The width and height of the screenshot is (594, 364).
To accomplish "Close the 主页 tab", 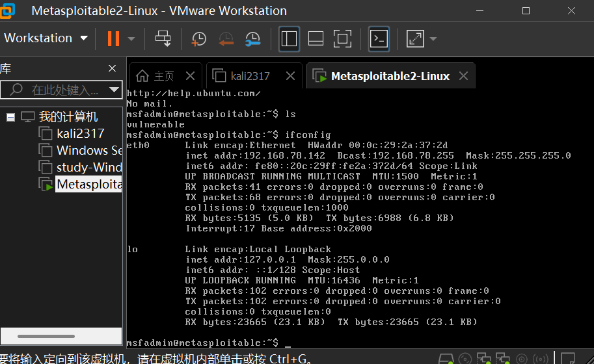I will coord(191,76).
